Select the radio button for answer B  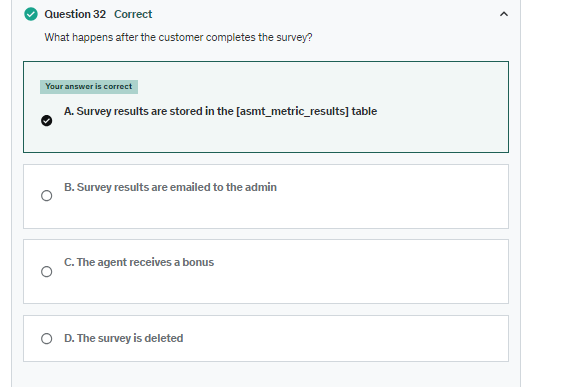point(46,196)
